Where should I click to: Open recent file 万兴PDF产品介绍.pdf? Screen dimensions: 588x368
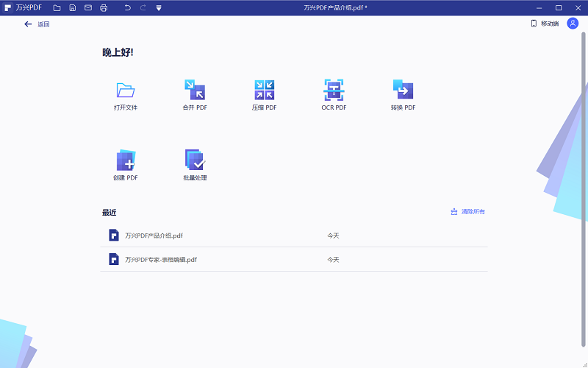[154, 236]
